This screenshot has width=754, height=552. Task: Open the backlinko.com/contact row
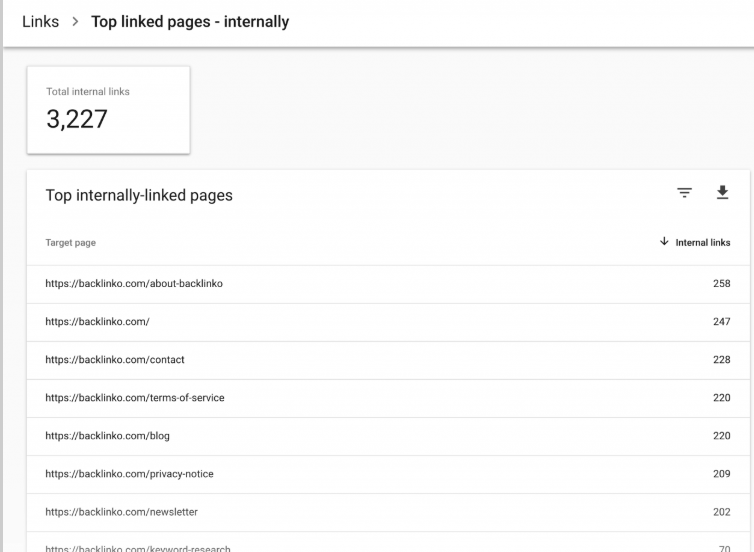point(388,360)
